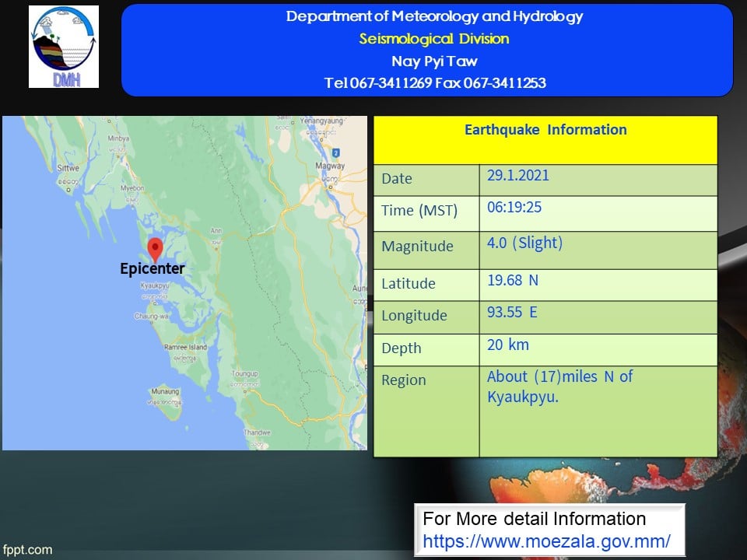This screenshot has height=560, width=747.
Task: Click Kyaukpyu label on the map
Action: [x=155, y=285]
